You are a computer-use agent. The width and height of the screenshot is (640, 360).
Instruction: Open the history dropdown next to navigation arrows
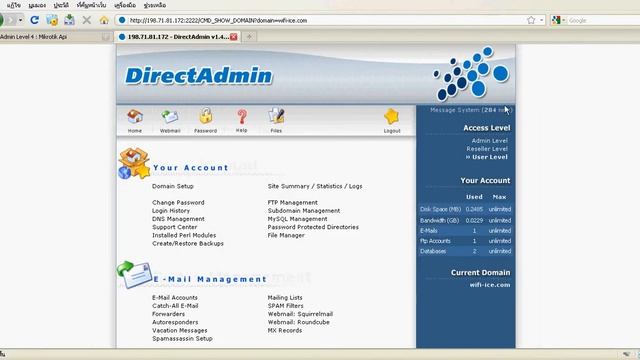(20, 20)
